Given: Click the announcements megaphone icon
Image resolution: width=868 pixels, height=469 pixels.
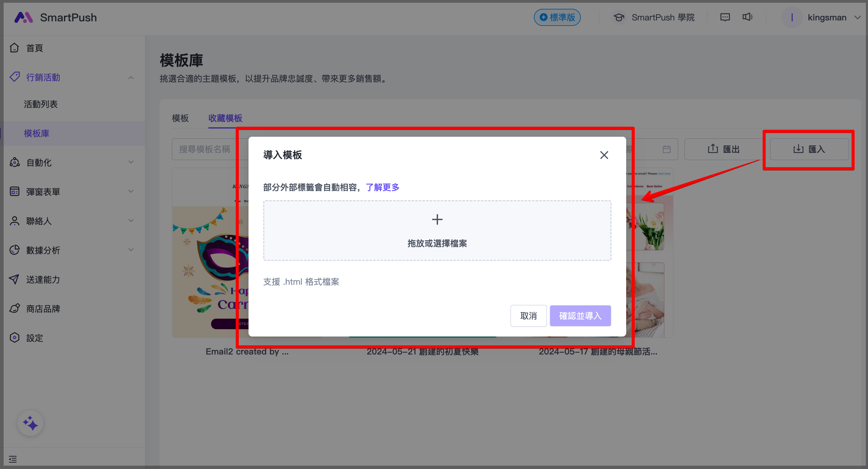Looking at the screenshot, I should (x=747, y=17).
